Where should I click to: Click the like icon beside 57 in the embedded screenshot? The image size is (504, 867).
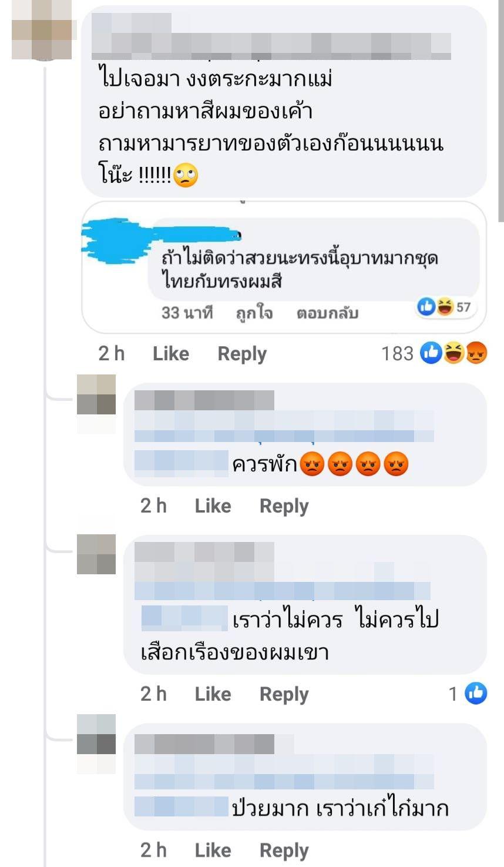[x=426, y=306]
